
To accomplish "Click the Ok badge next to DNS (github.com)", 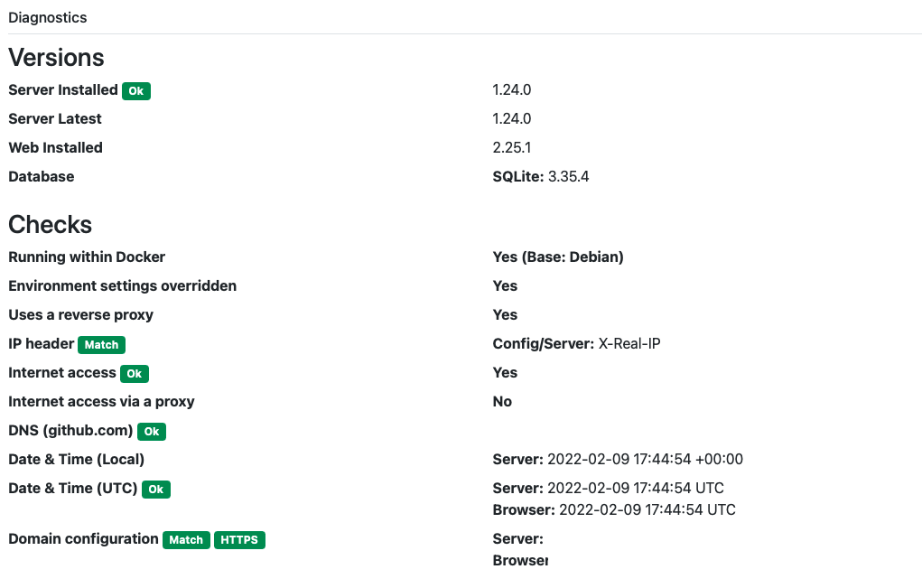I will pos(152,431).
